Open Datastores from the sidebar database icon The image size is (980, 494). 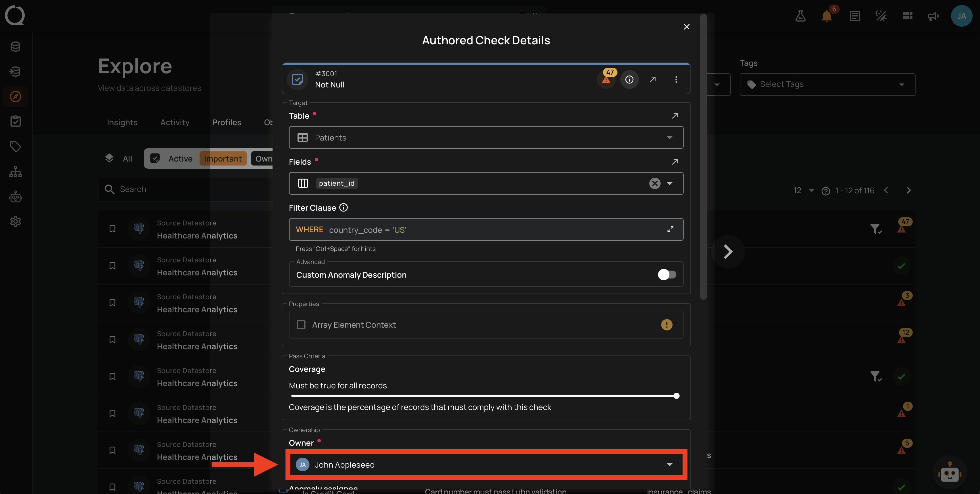pyautogui.click(x=16, y=47)
